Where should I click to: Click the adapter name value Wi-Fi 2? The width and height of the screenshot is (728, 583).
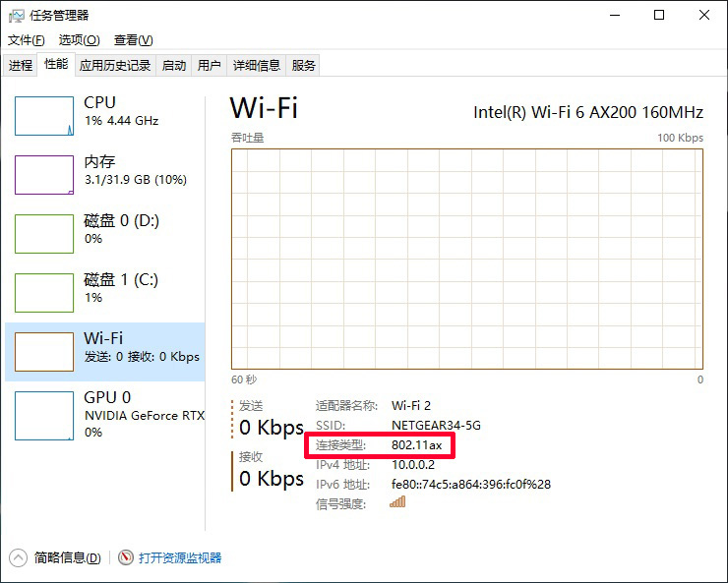(x=411, y=406)
